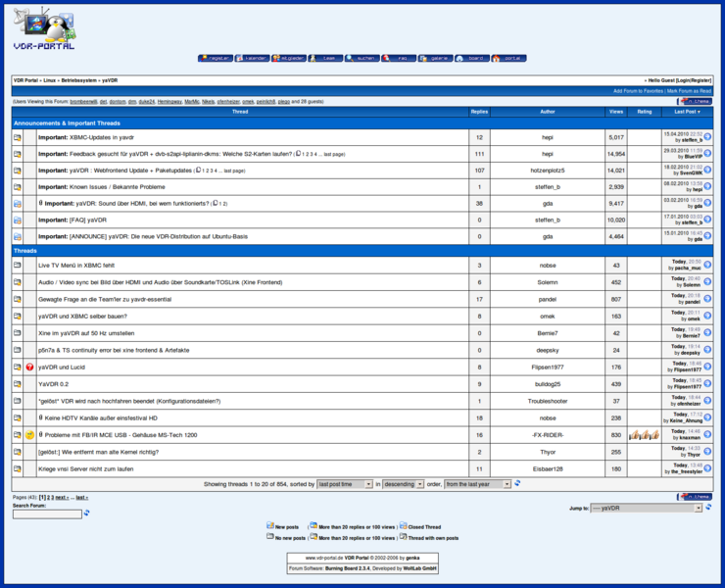Click the Login link in the header
This screenshot has width=725, height=588.
684,80
